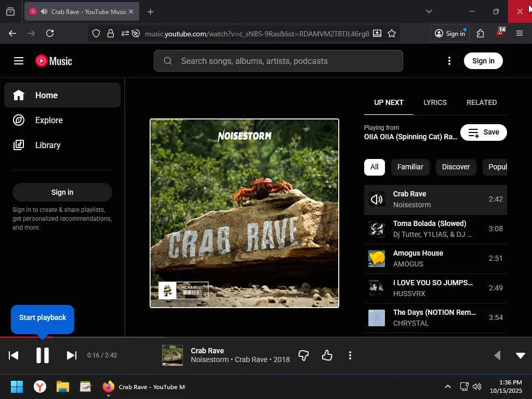532x399 pixels.
Task: Click the taskbar volume icon
Action: tap(477, 387)
